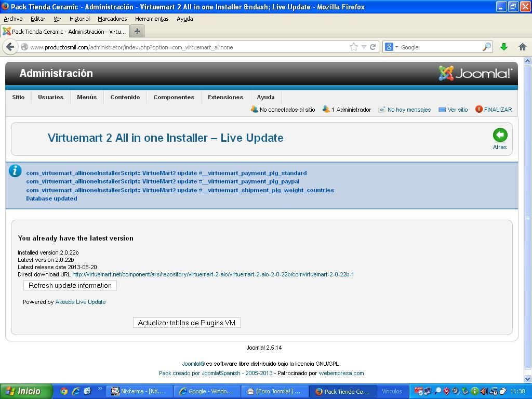Click the Database updated message text
Screen dimensions: 532x399
point(51,198)
